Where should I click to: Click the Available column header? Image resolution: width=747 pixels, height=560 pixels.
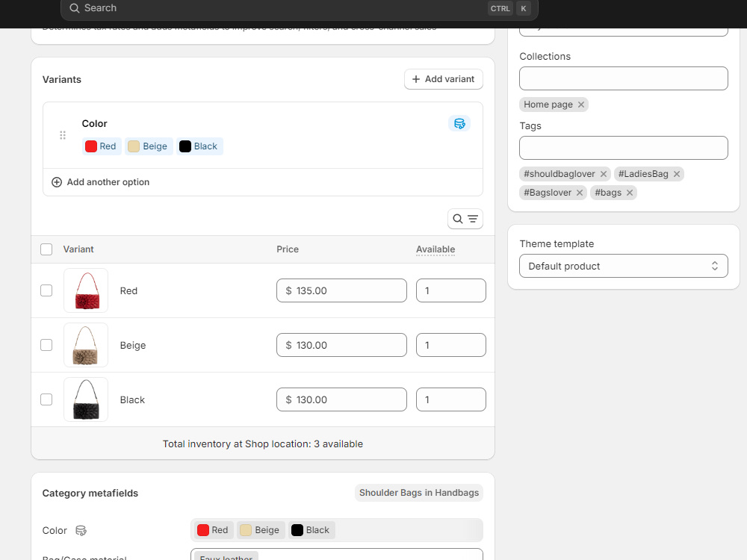point(436,249)
